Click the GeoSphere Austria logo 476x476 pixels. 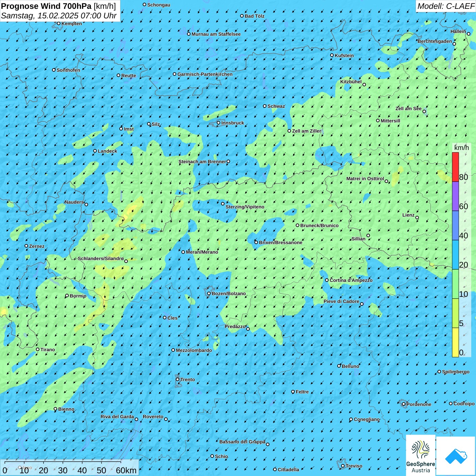(x=421, y=455)
